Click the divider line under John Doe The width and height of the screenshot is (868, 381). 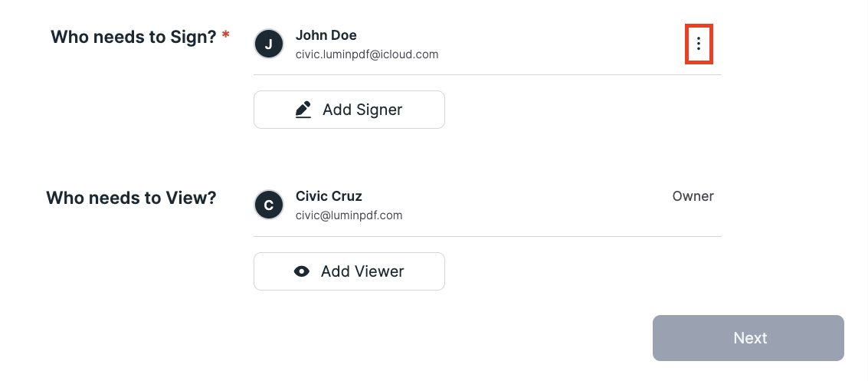[488, 75]
